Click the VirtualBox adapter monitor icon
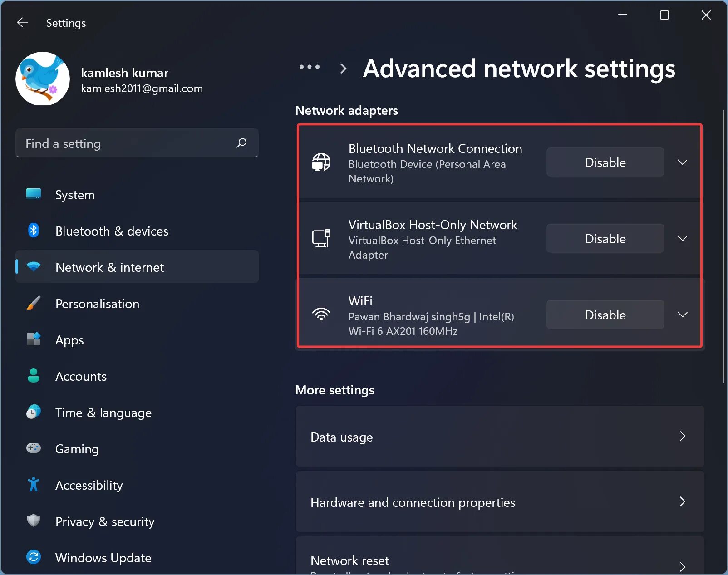Image resolution: width=728 pixels, height=575 pixels. tap(321, 238)
